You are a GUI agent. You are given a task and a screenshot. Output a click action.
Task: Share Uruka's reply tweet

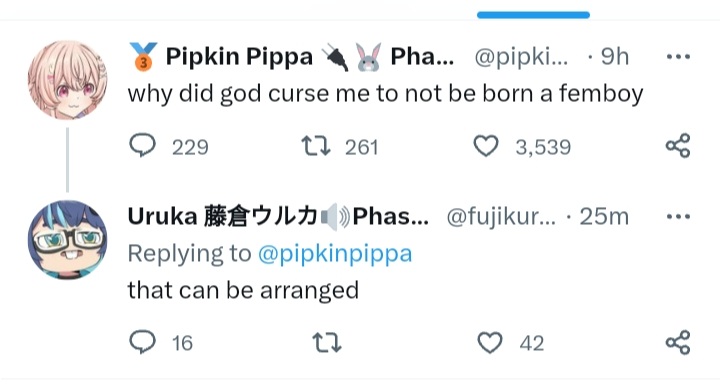(678, 342)
